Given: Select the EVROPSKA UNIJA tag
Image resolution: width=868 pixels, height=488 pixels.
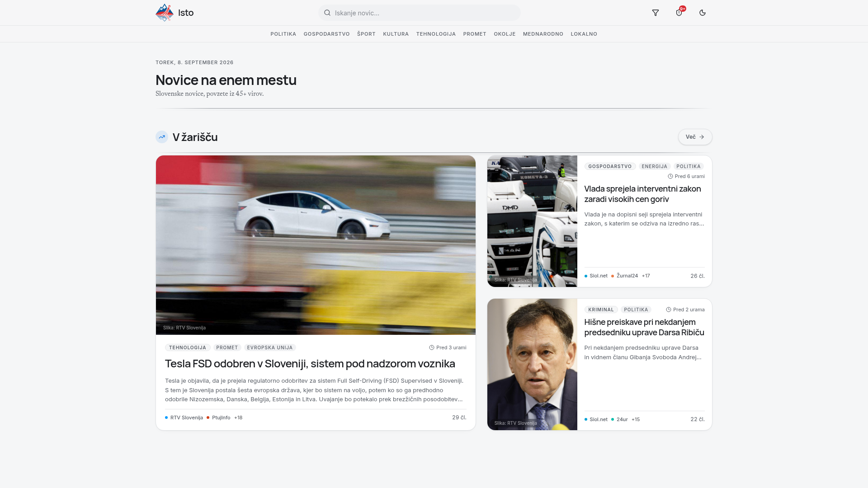Looking at the screenshot, I should (x=270, y=347).
